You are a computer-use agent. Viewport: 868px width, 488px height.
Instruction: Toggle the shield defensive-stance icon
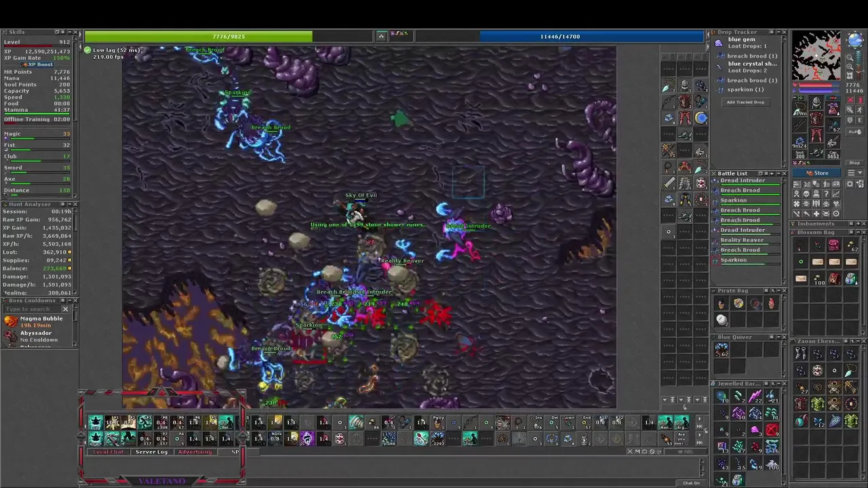pyautogui.click(x=850, y=120)
